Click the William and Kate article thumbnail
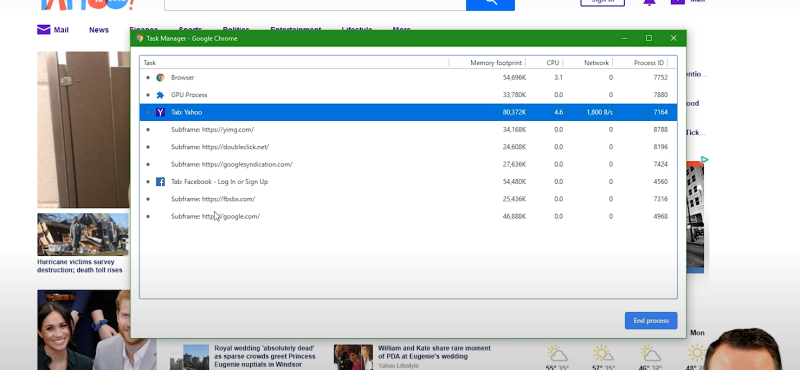The width and height of the screenshot is (800, 370). click(x=353, y=357)
